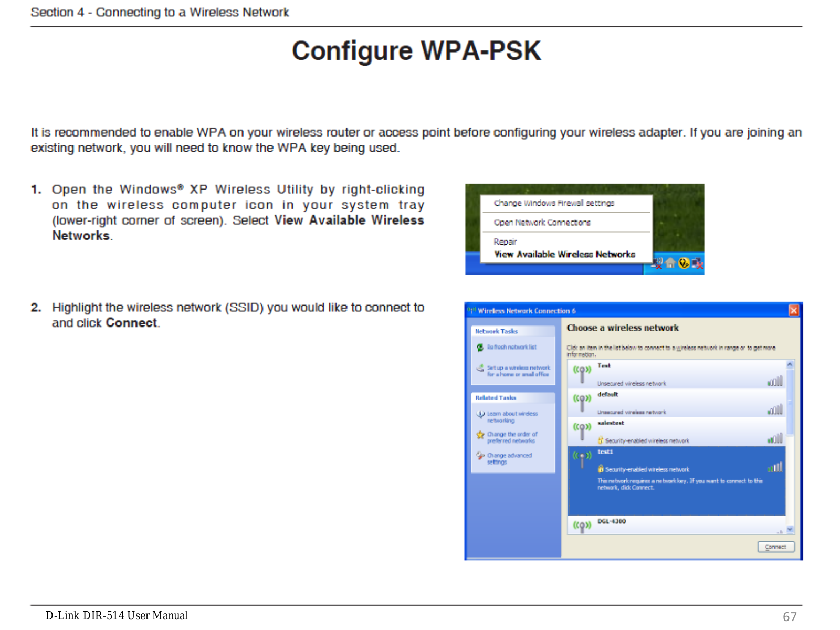This screenshot has width=840, height=630.
Task: Click the icon beside Change advanced settings
Action: point(480,456)
